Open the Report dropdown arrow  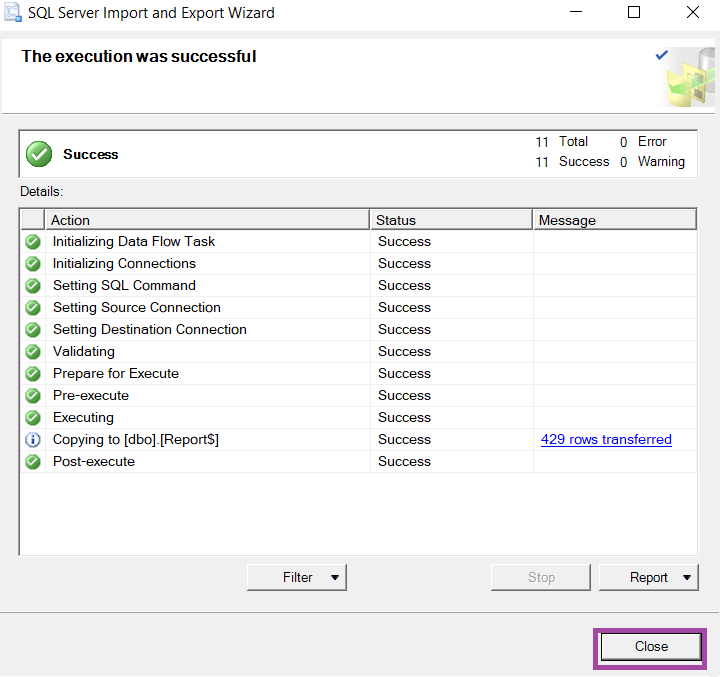point(686,578)
